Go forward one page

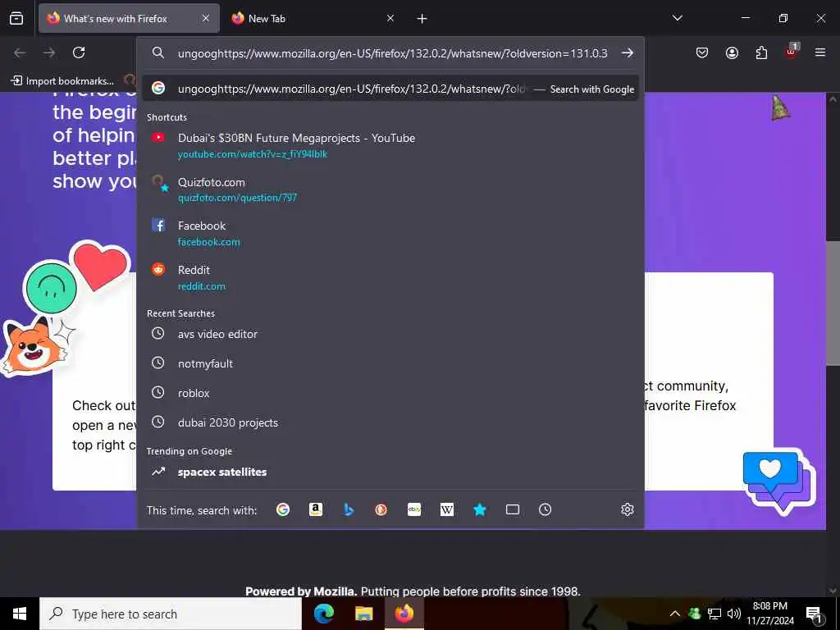click(49, 52)
